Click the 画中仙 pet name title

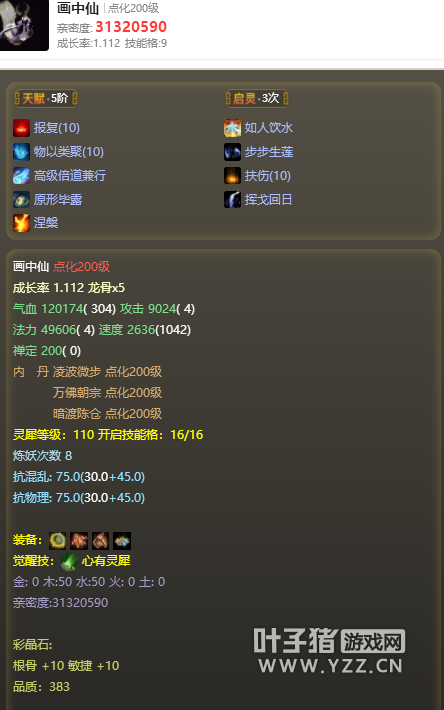click(78, 8)
